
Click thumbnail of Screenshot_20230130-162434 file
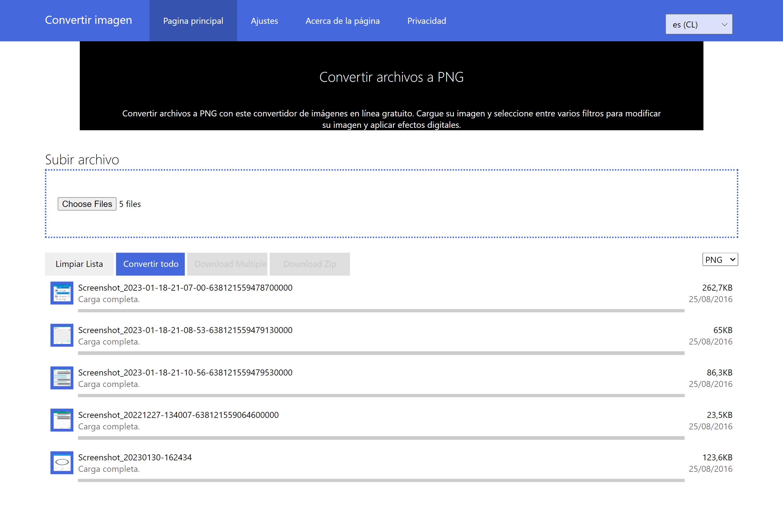coord(62,463)
